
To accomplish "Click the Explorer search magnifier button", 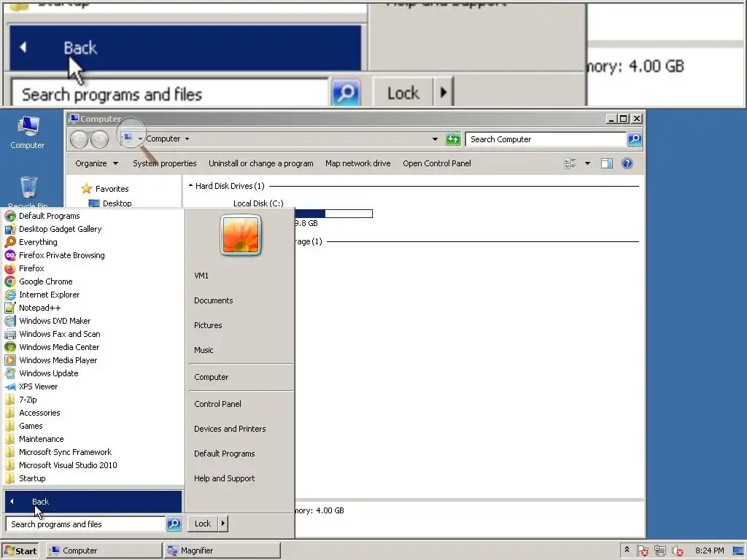I will tap(635, 139).
